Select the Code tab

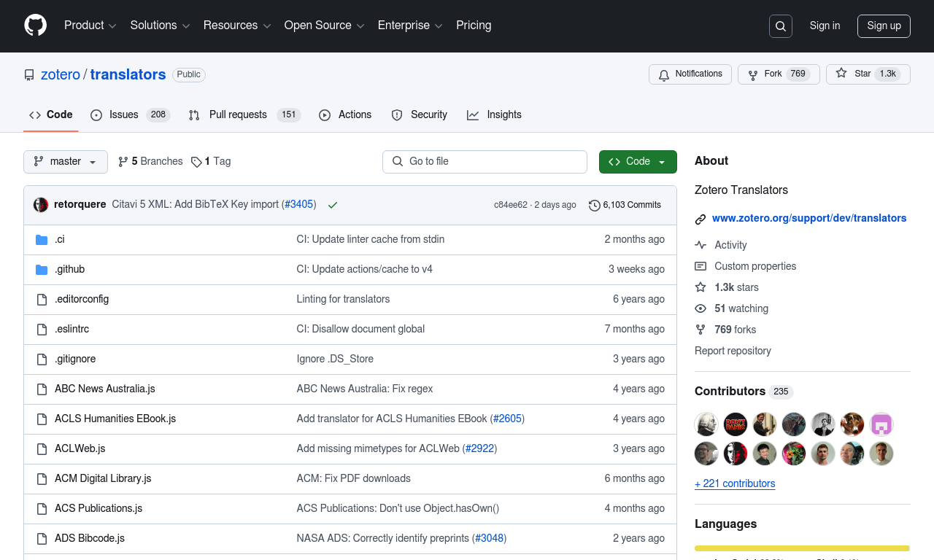tap(51, 114)
